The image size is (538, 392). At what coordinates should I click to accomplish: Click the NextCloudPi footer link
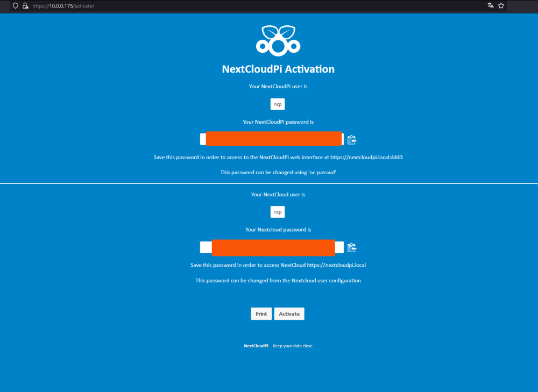pos(256,346)
